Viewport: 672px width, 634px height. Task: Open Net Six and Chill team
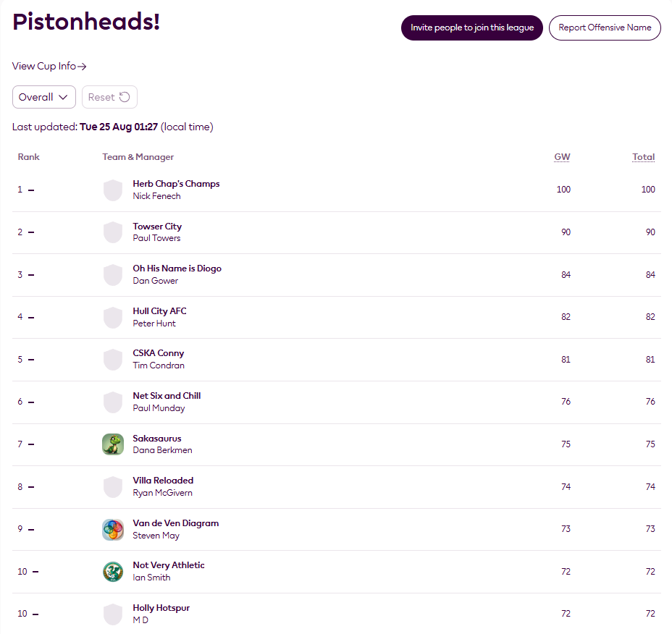(x=167, y=396)
